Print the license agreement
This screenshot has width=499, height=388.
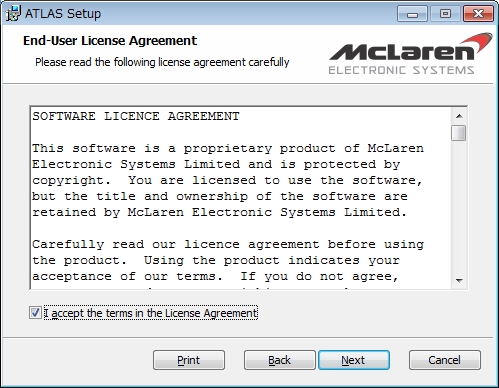[x=189, y=360]
